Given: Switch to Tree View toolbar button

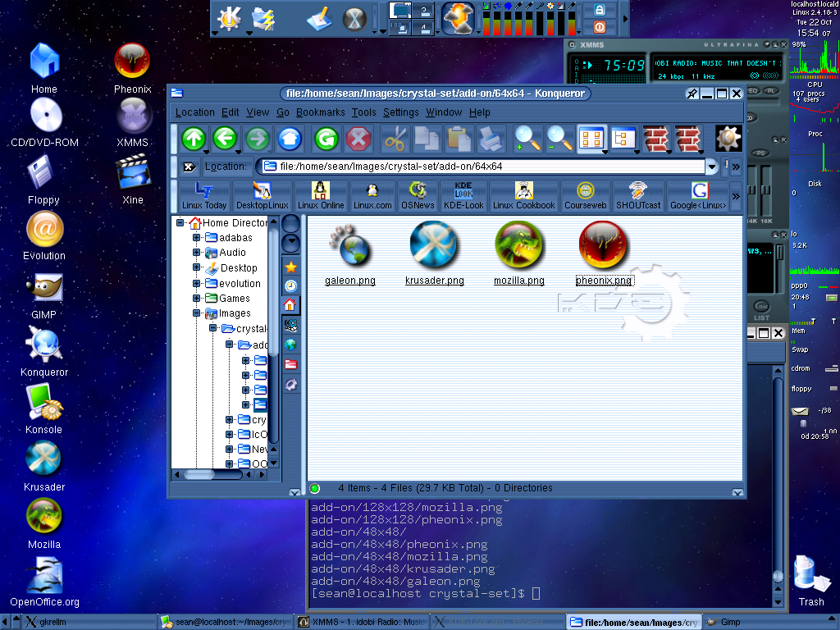Looking at the screenshot, I should click(x=623, y=139).
